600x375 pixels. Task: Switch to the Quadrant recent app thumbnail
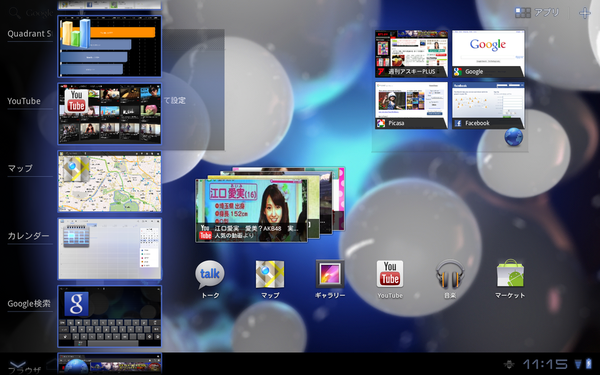(x=109, y=46)
